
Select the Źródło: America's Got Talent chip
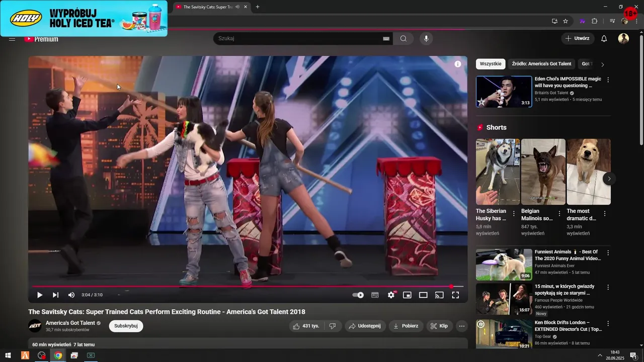541,64
